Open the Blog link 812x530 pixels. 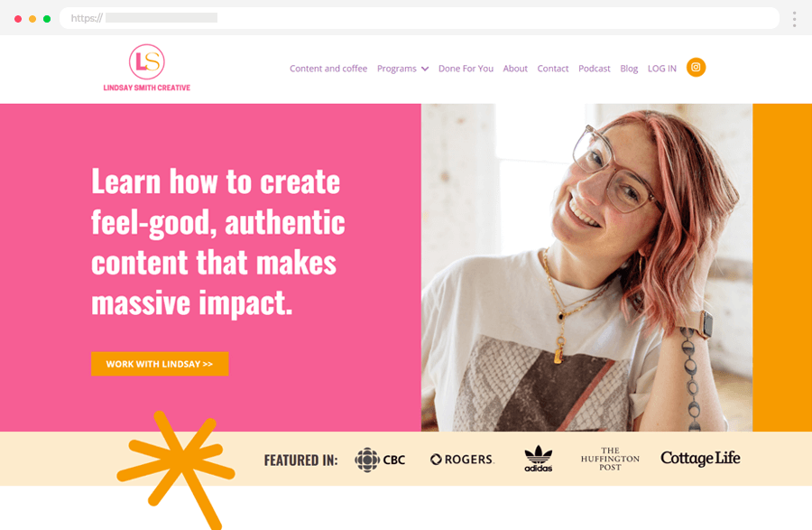[x=629, y=69]
